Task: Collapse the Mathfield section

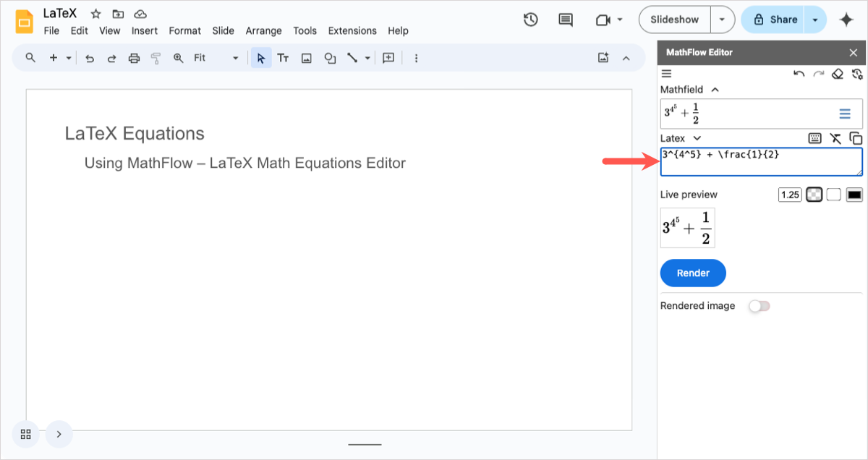Action: pyautogui.click(x=715, y=90)
